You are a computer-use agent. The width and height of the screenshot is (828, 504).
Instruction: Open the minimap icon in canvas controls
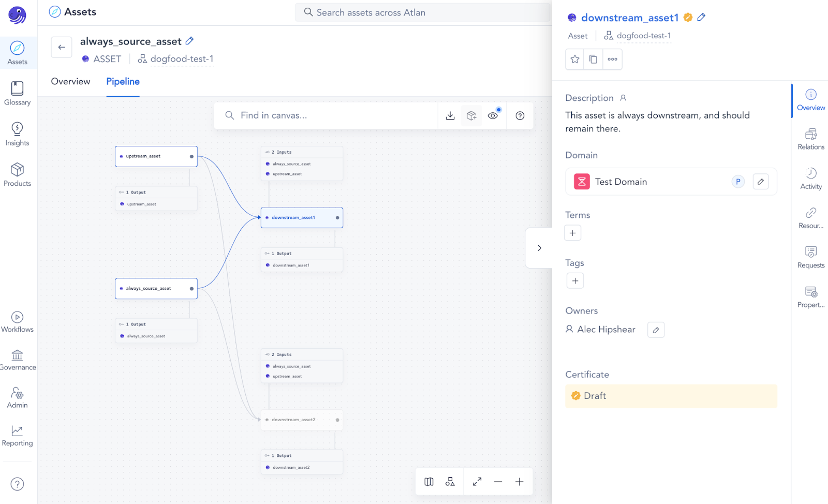click(x=428, y=481)
